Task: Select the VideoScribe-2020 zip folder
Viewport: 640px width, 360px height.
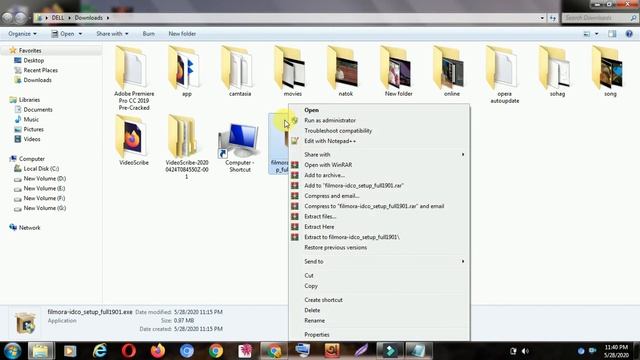Action: [x=187, y=147]
